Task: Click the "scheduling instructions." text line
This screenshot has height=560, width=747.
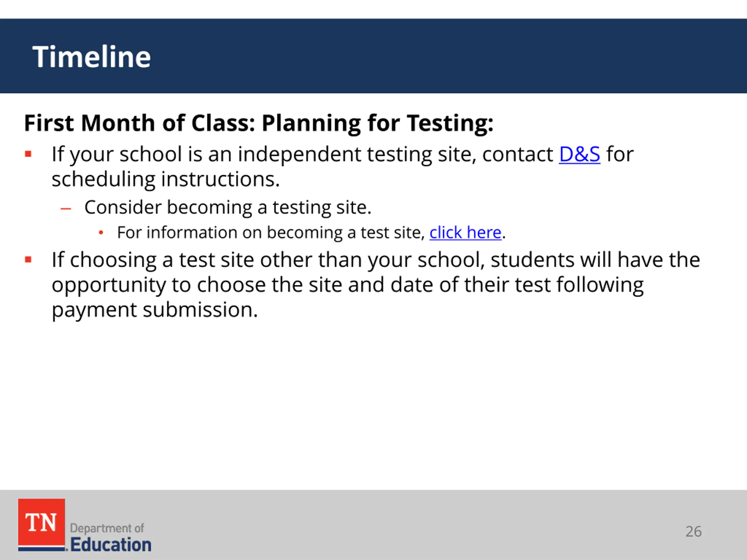Action: [x=166, y=179]
